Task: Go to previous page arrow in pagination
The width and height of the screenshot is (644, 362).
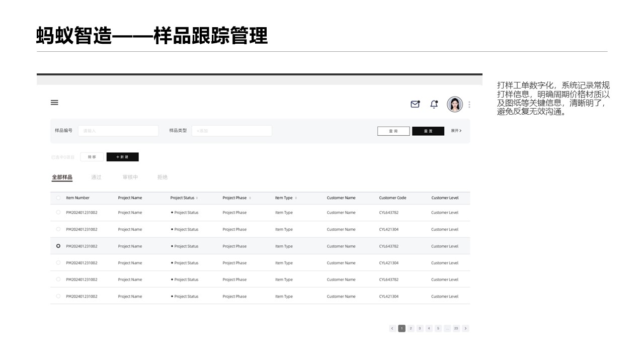Action: [392, 328]
